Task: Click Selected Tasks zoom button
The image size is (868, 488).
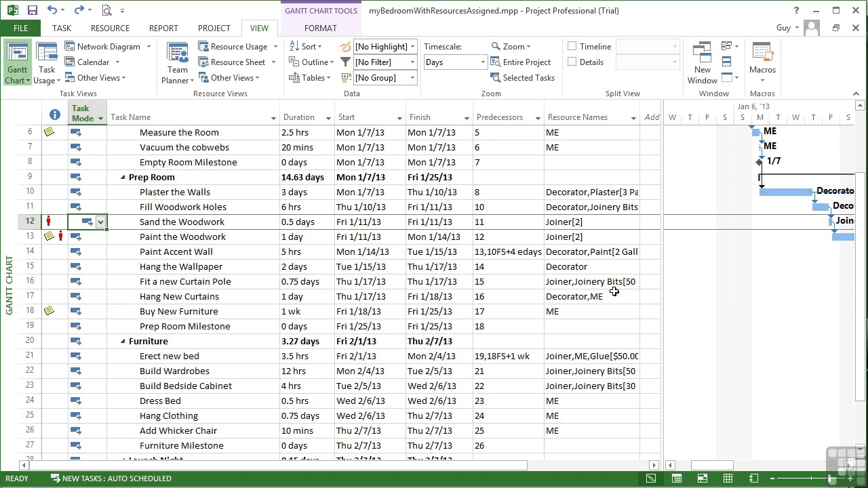Action: (x=523, y=77)
